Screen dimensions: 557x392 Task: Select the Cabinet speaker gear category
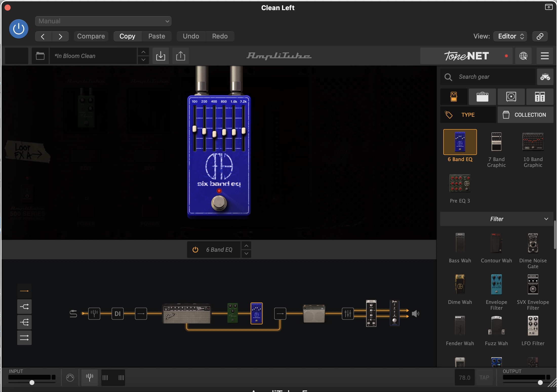click(511, 97)
